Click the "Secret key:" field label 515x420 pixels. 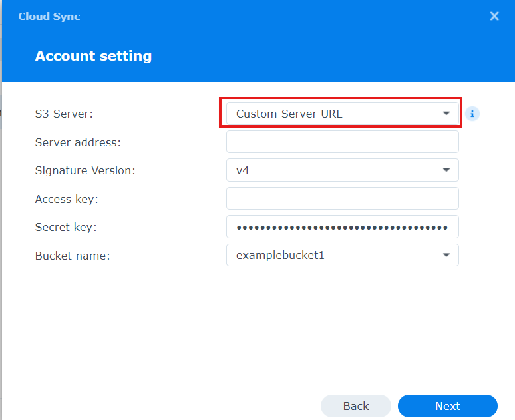(66, 227)
